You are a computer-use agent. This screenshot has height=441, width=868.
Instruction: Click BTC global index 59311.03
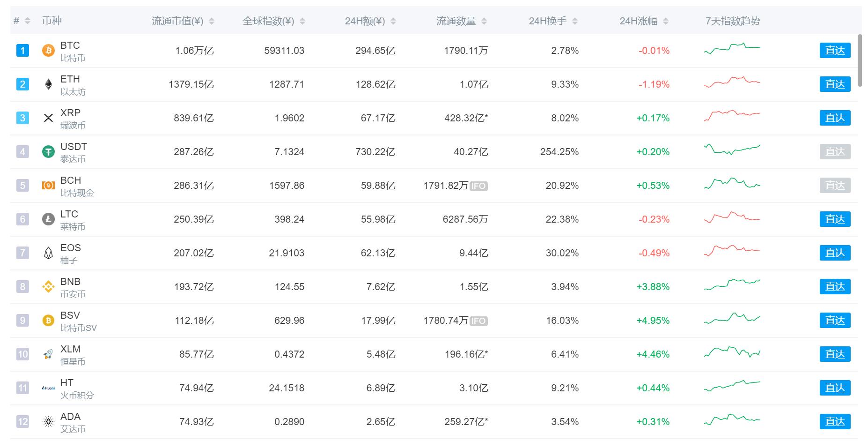click(x=284, y=51)
